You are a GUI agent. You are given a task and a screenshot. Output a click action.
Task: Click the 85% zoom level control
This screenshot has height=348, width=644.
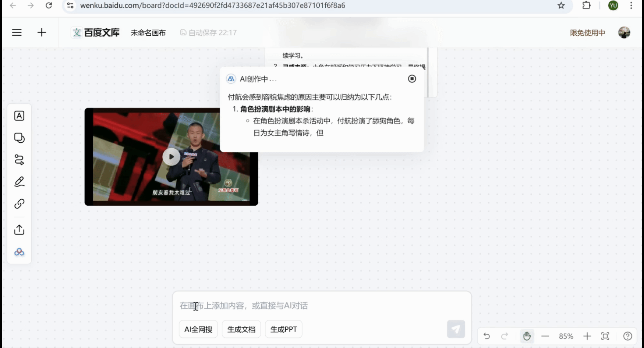point(566,336)
